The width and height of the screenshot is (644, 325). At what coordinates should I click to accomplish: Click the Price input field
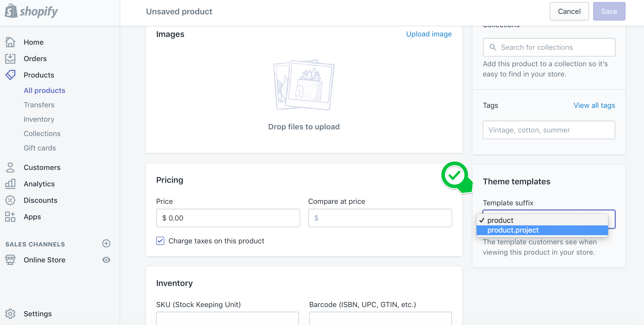(x=228, y=218)
